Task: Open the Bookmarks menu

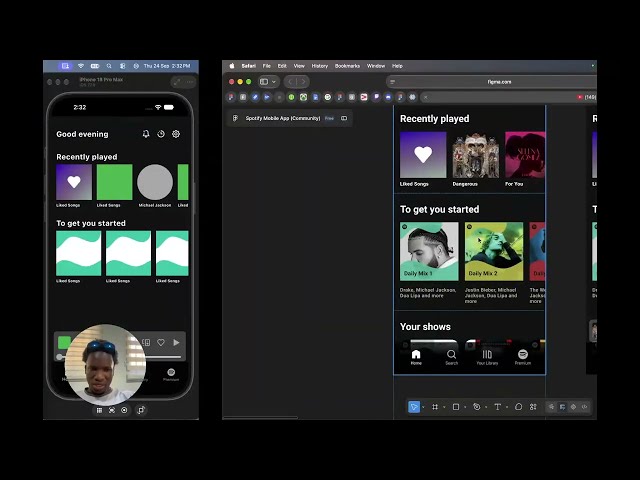Action: click(347, 66)
